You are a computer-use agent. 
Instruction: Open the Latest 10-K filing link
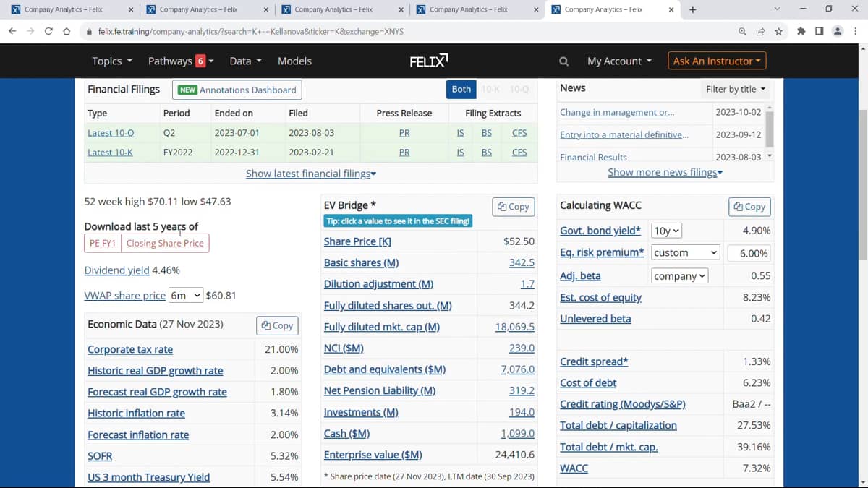tap(110, 153)
